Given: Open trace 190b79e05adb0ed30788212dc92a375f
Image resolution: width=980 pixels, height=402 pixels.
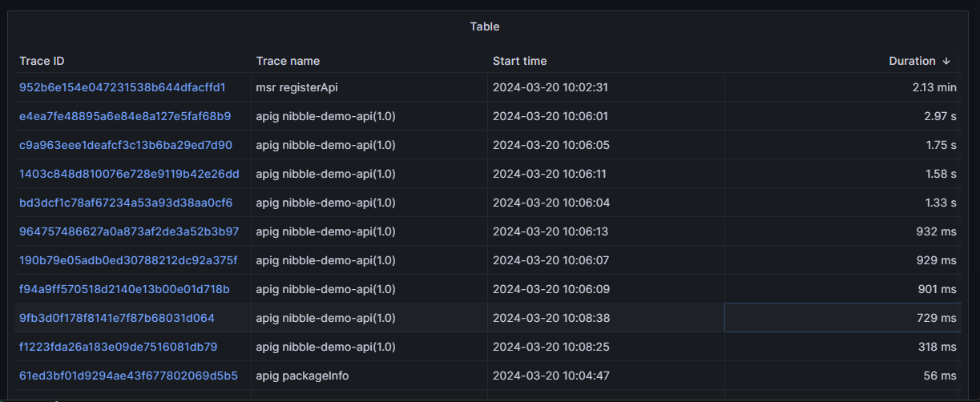Looking at the screenshot, I should click(x=128, y=260).
